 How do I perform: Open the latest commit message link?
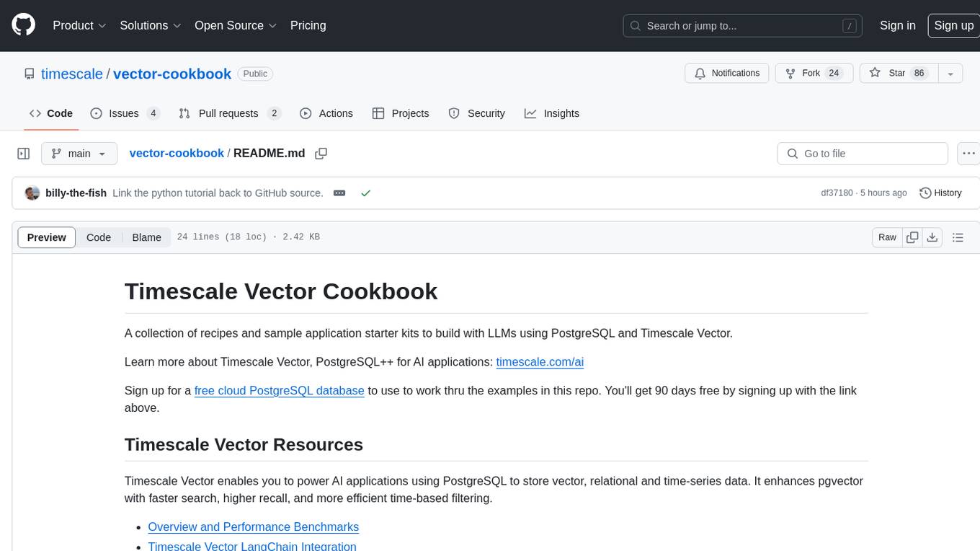[x=218, y=193]
